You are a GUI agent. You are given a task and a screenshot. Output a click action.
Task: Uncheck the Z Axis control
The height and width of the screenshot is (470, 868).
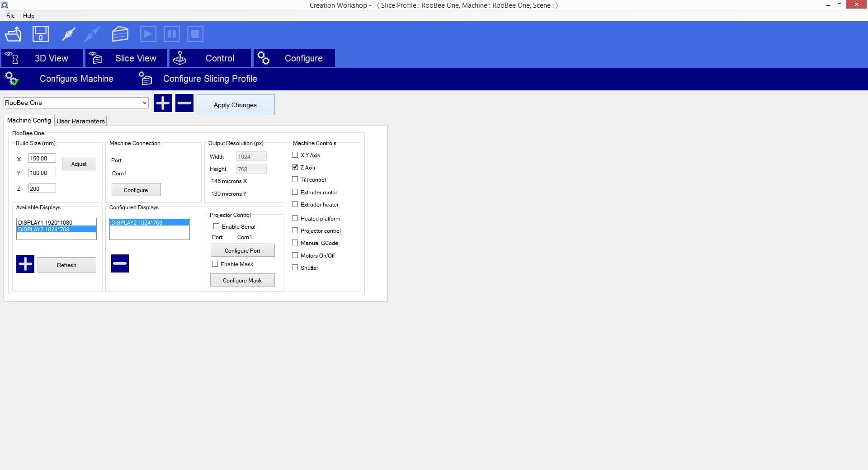pos(295,167)
